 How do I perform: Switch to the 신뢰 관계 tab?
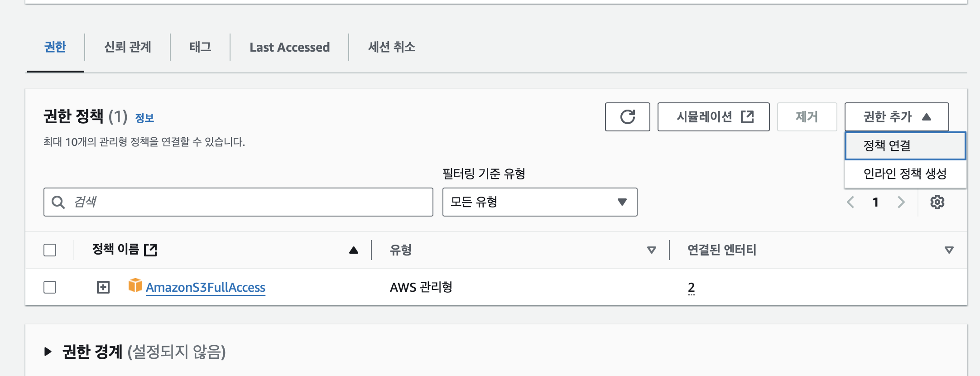127,47
